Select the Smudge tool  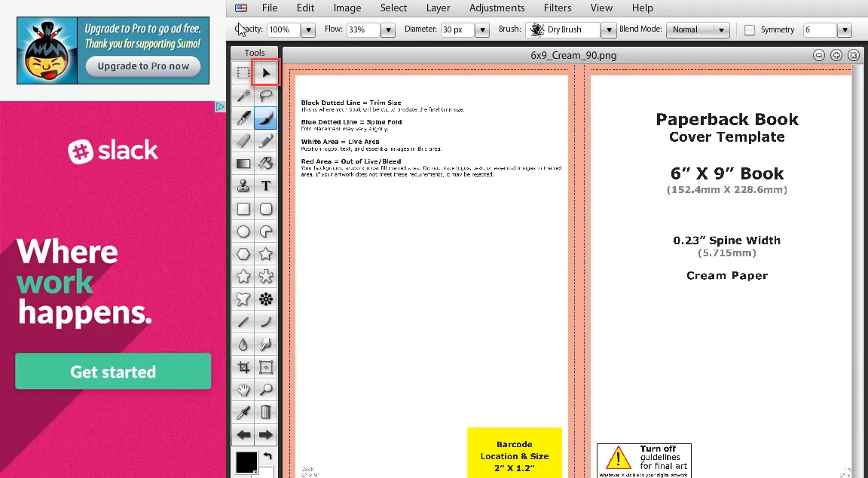[266, 345]
